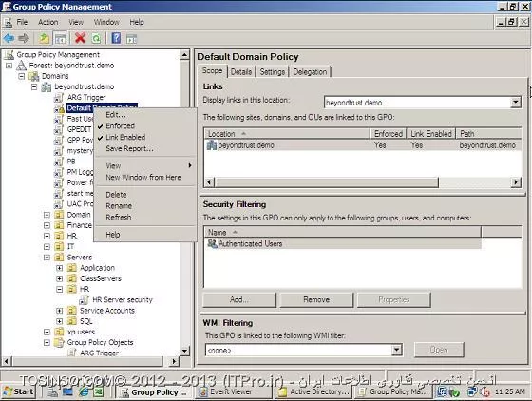Collapse the Forest: beyondtrust.demo node
Screen dimensions: 532x401
(x=9, y=66)
